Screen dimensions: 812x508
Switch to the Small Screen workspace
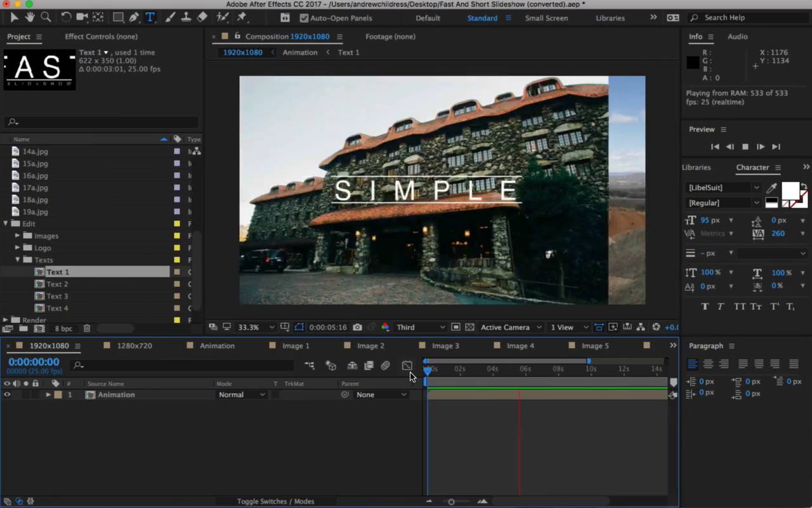546,18
